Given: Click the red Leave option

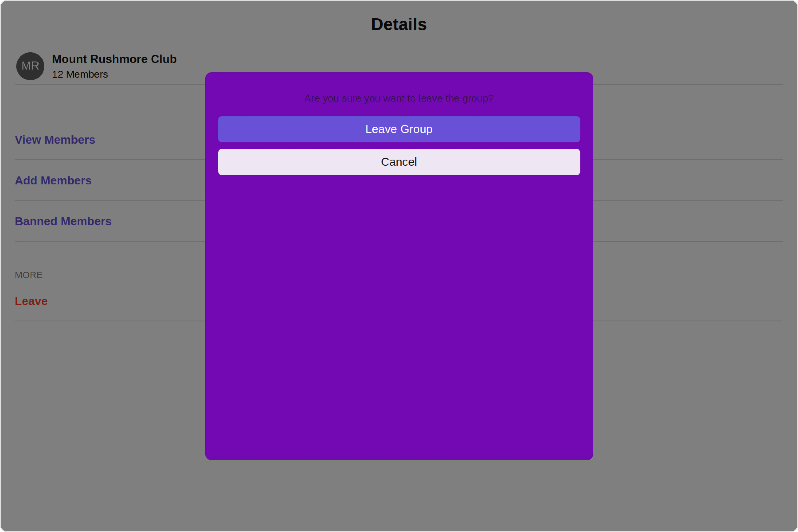Looking at the screenshot, I should (x=31, y=301).
